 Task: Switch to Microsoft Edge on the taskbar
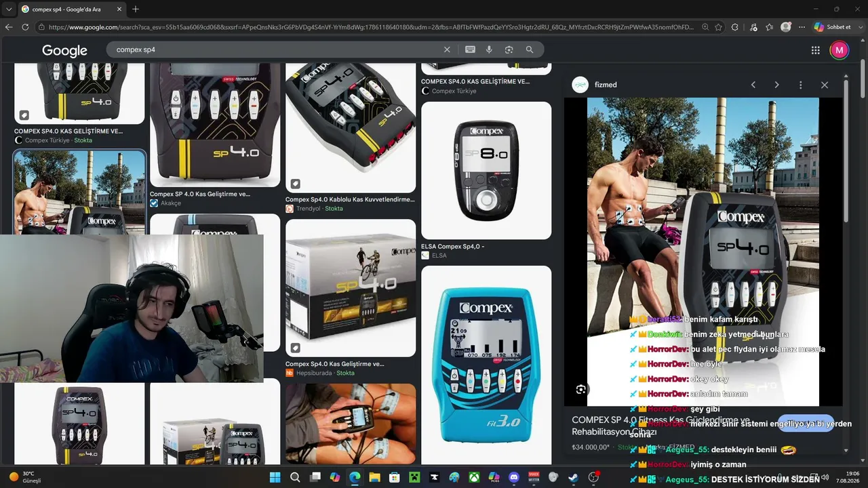[x=355, y=477]
